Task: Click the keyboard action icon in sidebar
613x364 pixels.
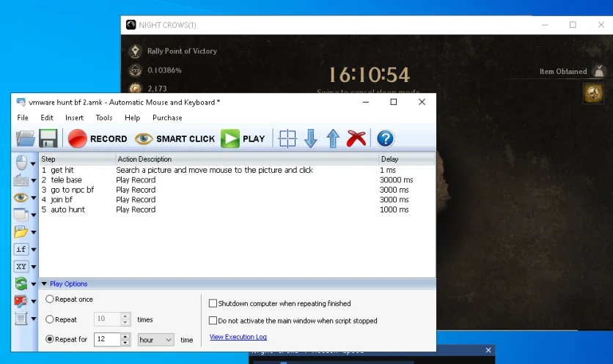Action: click(x=21, y=180)
